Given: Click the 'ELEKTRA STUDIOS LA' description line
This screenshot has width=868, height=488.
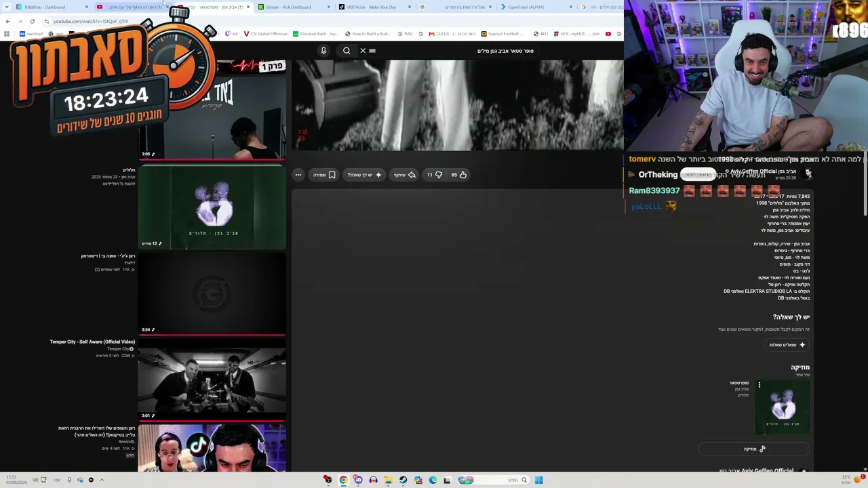Looking at the screenshot, I should (766, 291).
